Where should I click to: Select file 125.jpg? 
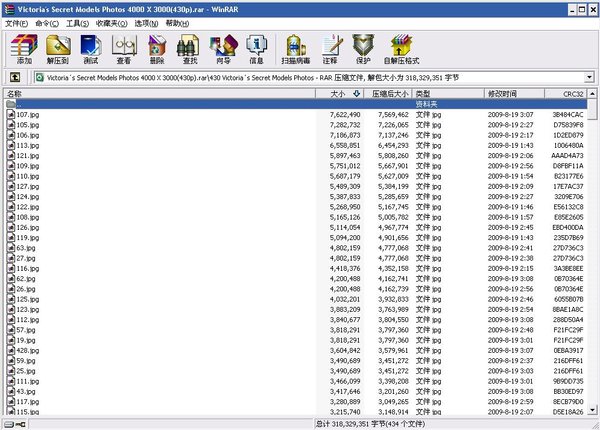pyautogui.click(x=28, y=299)
